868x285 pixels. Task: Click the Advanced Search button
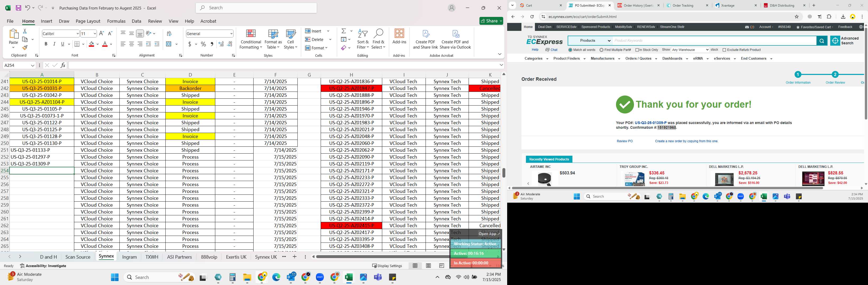pos(844,41)
